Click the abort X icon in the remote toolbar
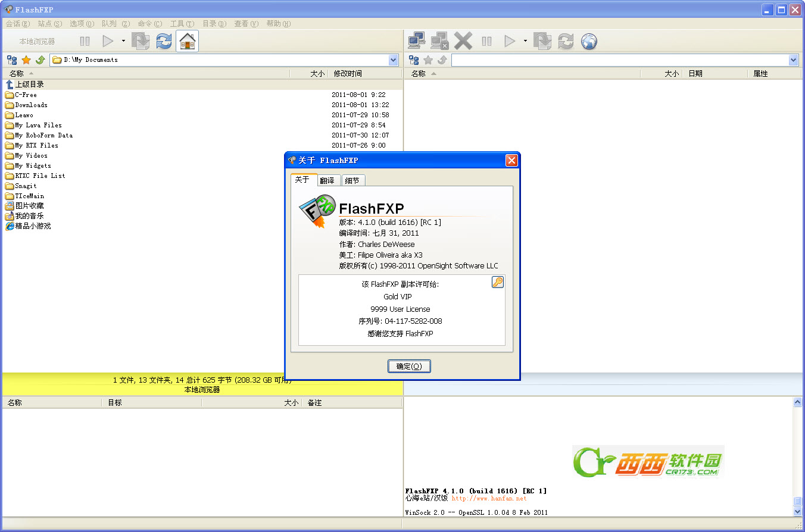The width and height of the screenshot is (805, 532). coord(463,41)
